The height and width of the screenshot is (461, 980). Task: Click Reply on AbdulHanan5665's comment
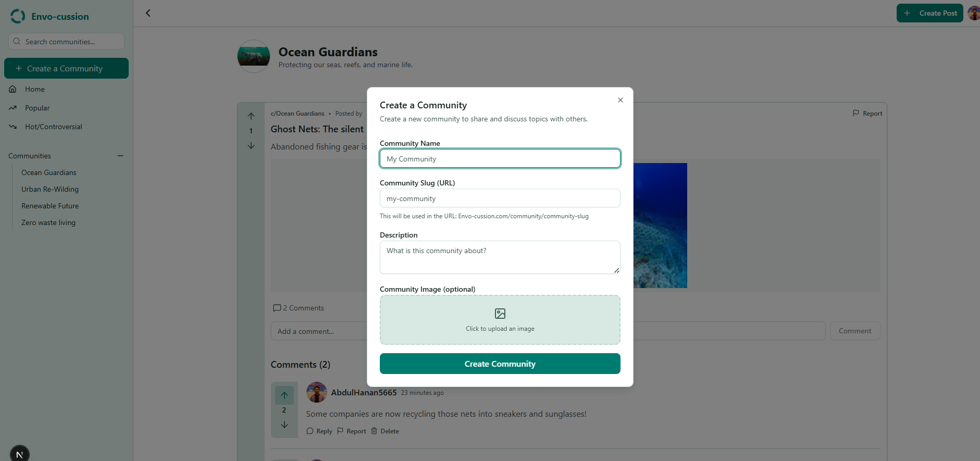coord(319,431)
